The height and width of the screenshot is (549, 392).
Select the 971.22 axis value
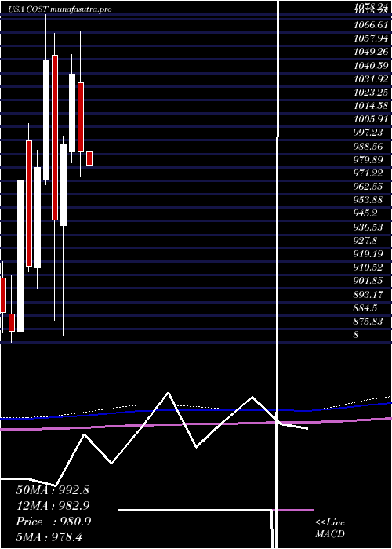pyautogui.click(x=368, y=173)
